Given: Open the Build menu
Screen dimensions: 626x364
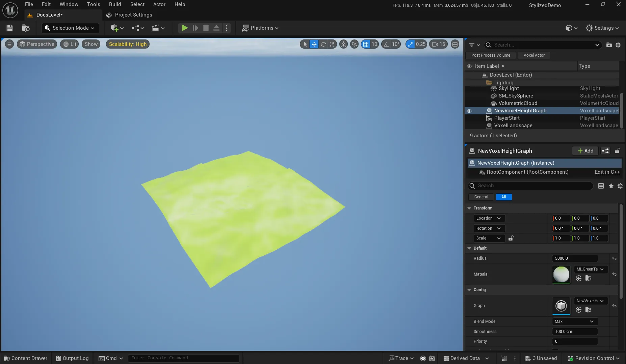Looking at the screenshot, I should pyautogui.click(x=115, y=4).
